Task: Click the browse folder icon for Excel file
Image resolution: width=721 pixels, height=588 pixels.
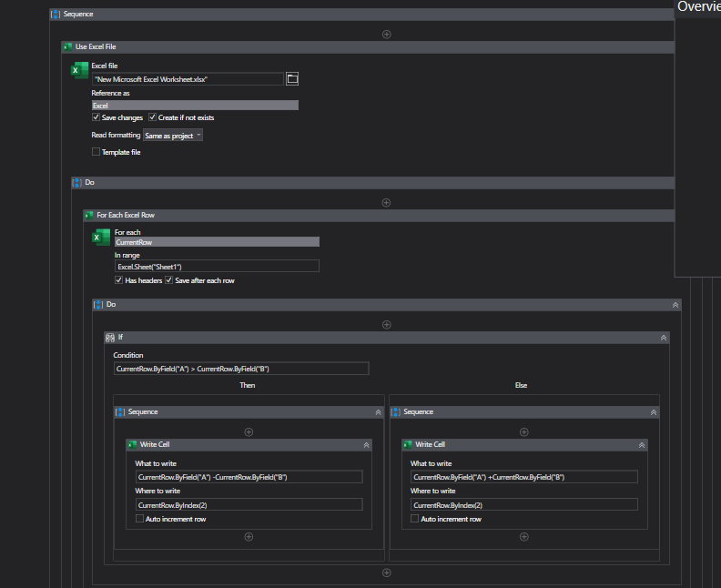Action: 292,79
